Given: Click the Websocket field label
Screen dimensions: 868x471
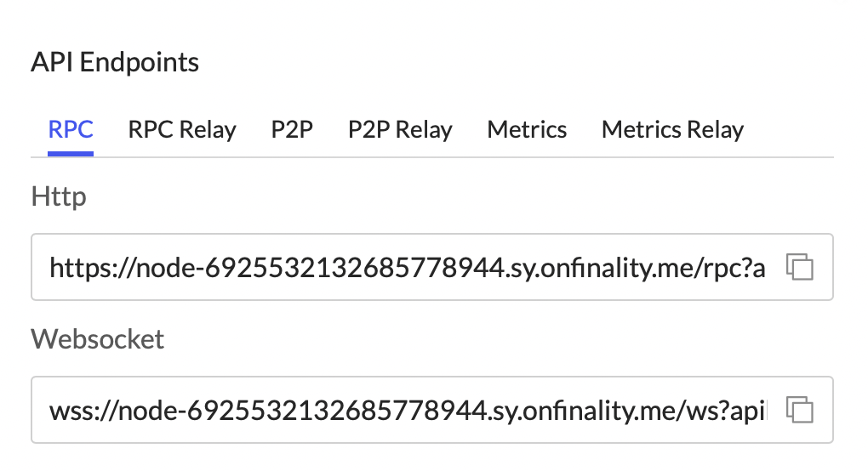Looking at the screenshot, I should point(97,339).
